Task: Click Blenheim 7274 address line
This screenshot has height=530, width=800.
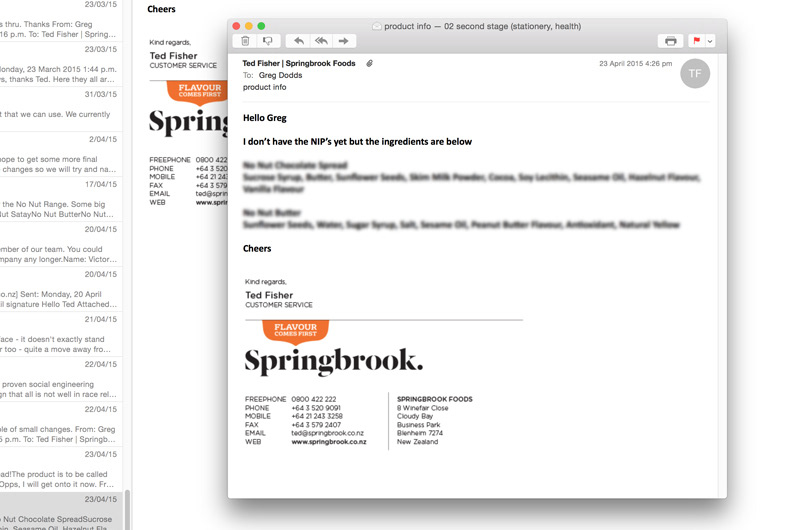Action: (x=420, y=433)
